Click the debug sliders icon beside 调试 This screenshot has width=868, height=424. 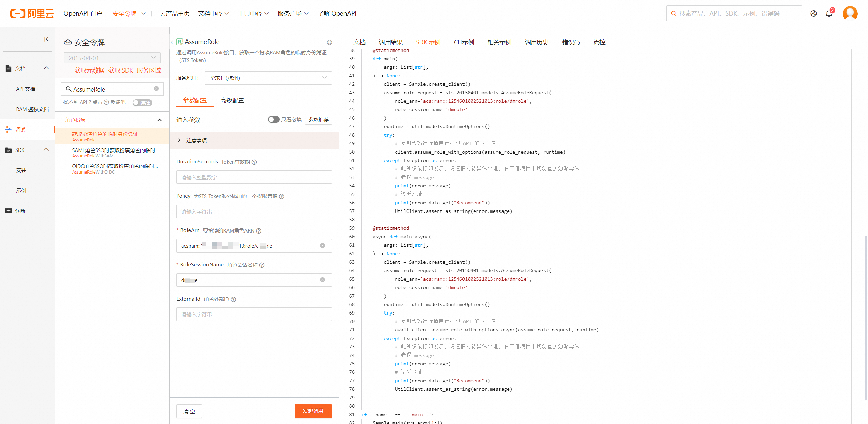coord(8,129)
